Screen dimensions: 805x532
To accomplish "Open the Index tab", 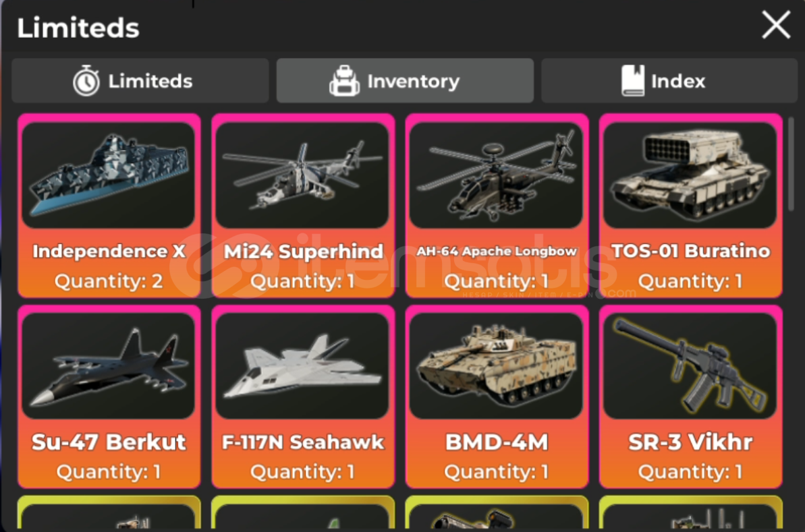I will click(669, 80).
